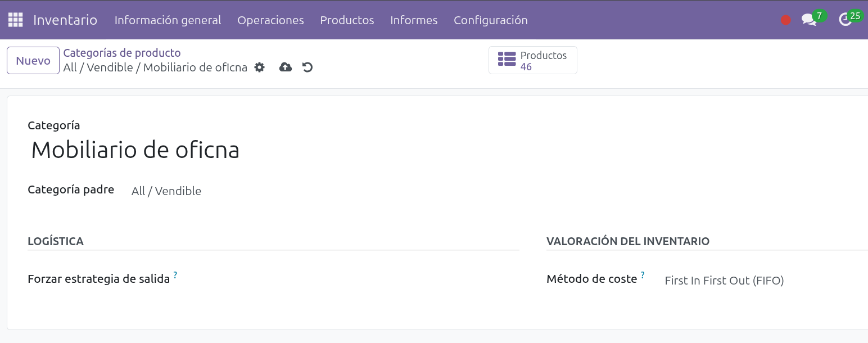Go to Categorías de producto breadcrumb
The height and width of the screenshot is (343, 868).
coord(122,53)
